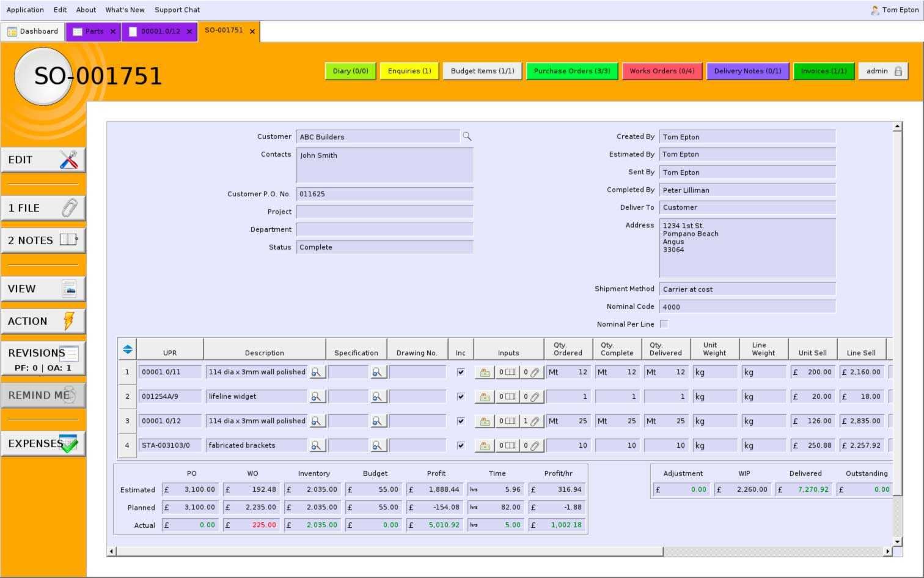Enable the Nominal Per Line checkbox
The image size is (924, 578).
[x=664, y=324]
